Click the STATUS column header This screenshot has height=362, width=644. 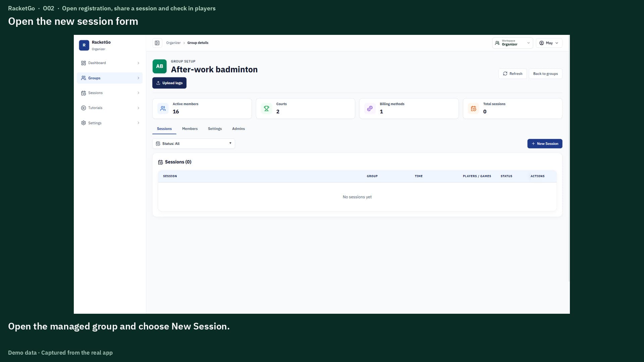point(506,176)
